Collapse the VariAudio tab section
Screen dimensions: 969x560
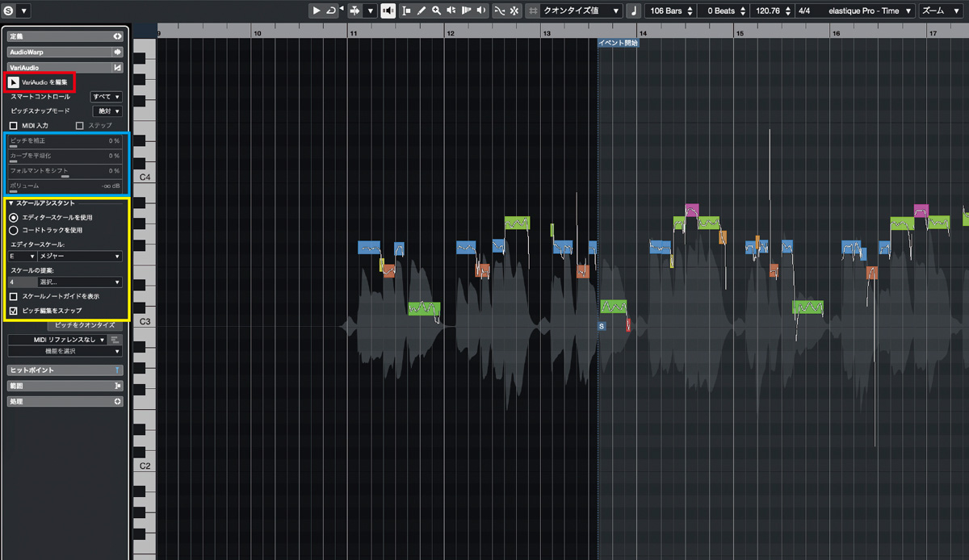tap(65, 68)
